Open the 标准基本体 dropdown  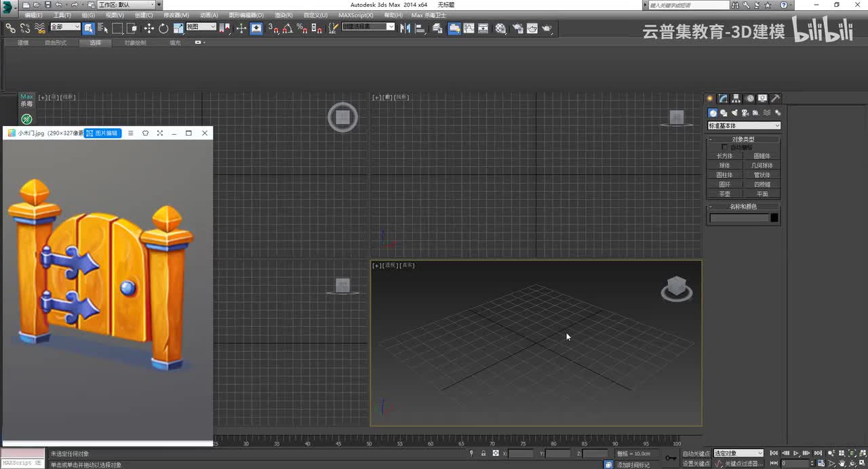pyautogui.click(x=743, y=125)
